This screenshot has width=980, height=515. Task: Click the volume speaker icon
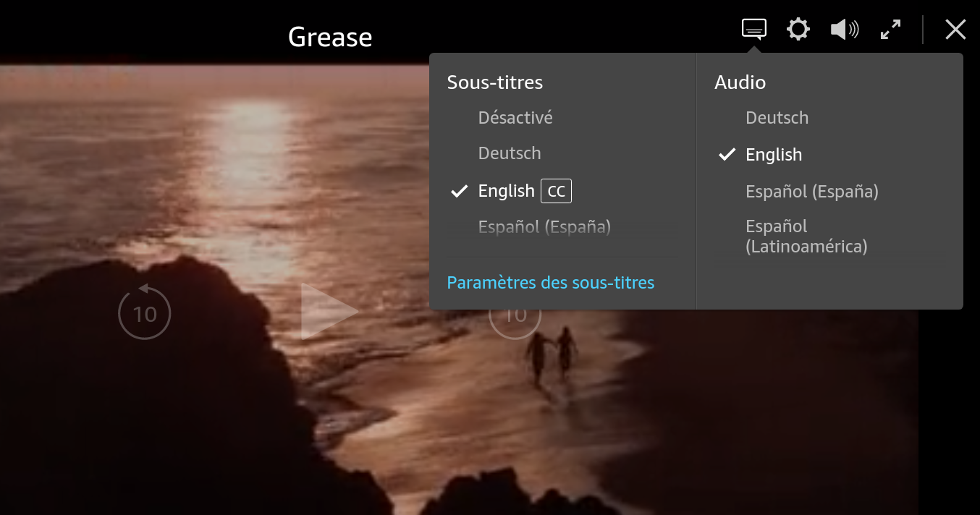click(x=845, y=30)
